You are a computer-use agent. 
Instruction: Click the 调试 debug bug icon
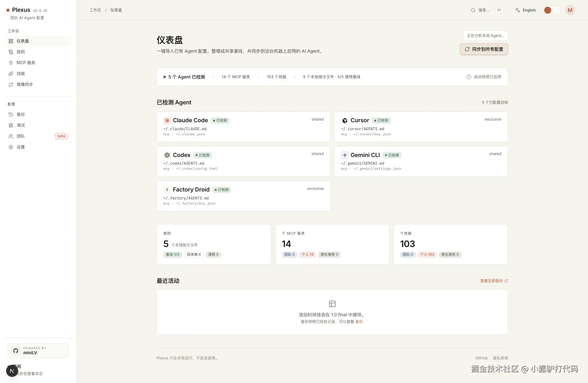tap(11, 125)
